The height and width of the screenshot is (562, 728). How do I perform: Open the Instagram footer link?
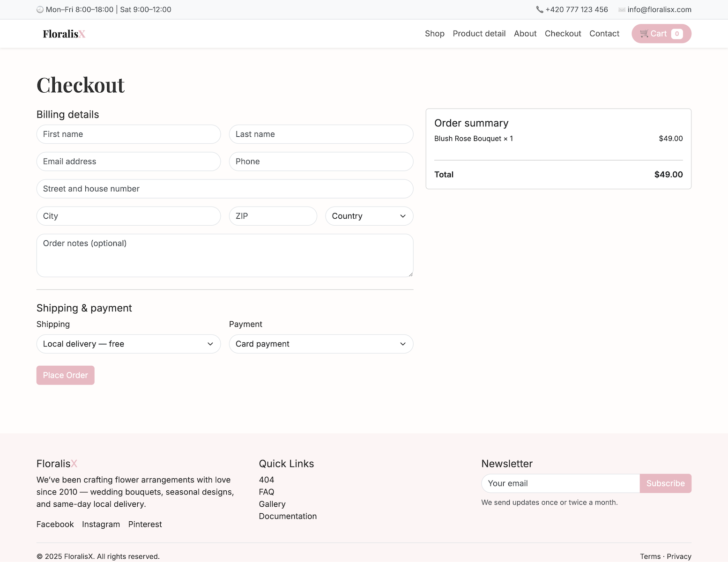101,524
